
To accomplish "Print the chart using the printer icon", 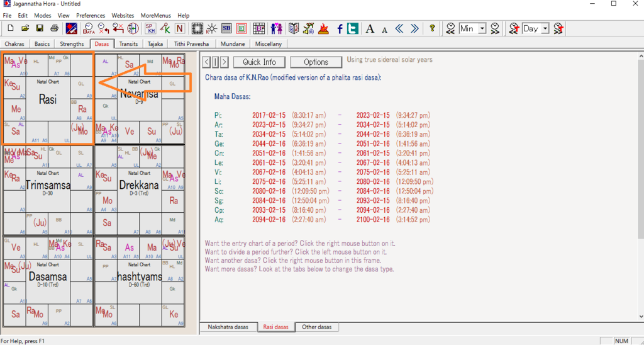I will click(54, 28).
